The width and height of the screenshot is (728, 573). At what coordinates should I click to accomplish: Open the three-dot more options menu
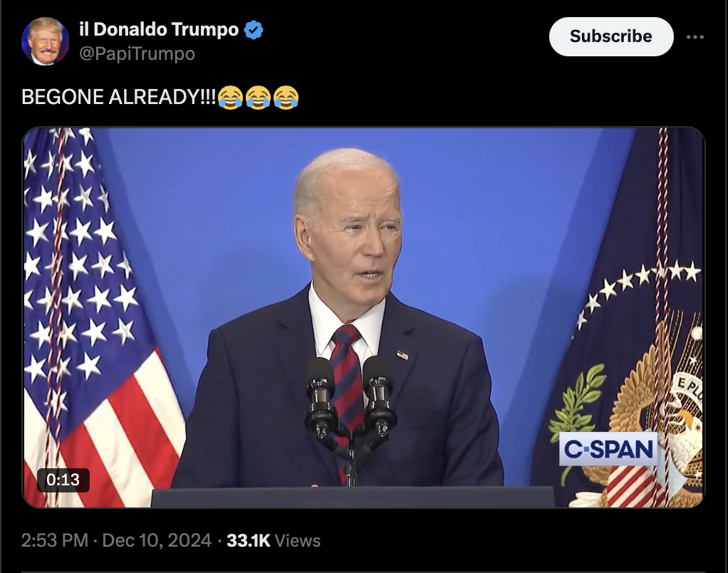695,37
